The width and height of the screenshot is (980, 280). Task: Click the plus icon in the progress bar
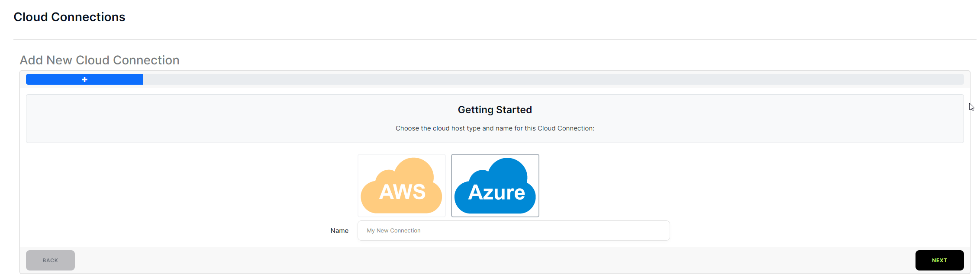pos(84,80)
